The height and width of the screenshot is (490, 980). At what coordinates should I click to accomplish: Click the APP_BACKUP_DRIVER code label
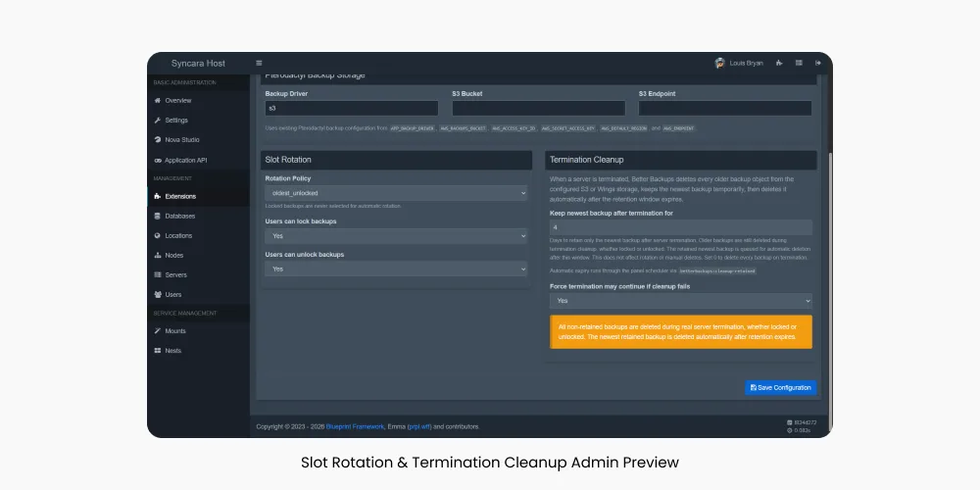click(x=413, y=128)
